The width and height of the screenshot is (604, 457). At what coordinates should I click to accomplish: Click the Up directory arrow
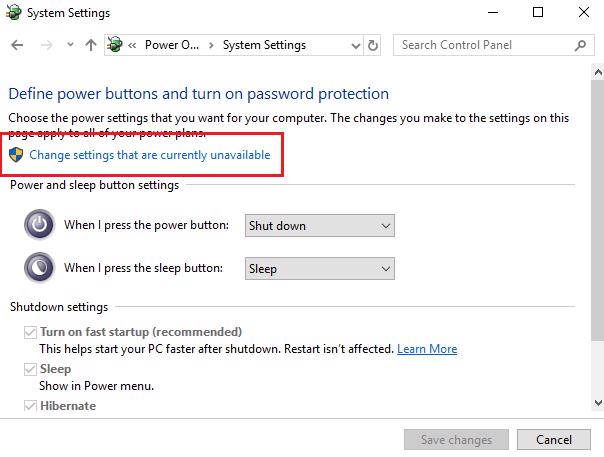point(91,45)
